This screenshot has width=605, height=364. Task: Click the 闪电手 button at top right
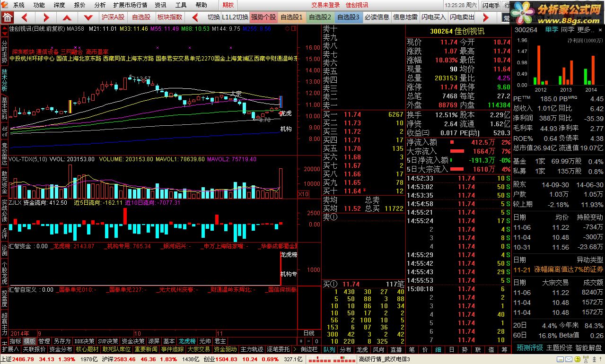pyautogui.click(x=491, y=5)
